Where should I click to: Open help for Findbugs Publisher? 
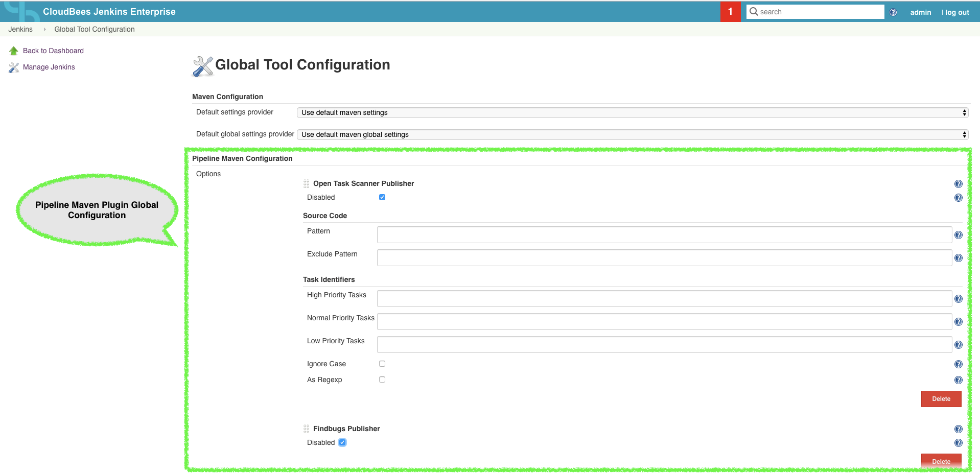959,429
